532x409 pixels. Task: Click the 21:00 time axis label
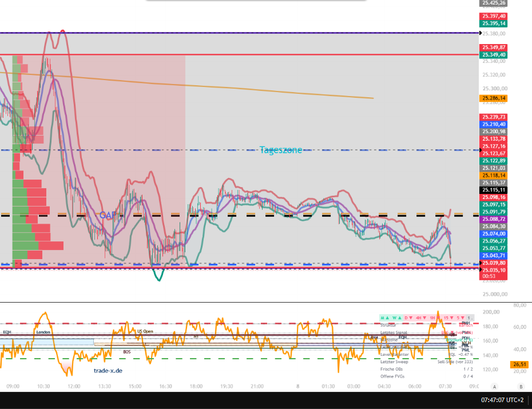point(257,387)
